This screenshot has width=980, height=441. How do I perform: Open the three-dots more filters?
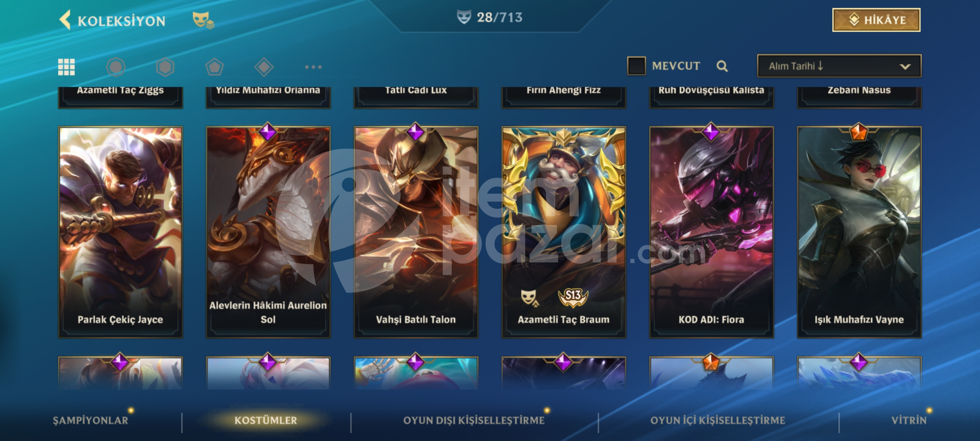point(313,67)
